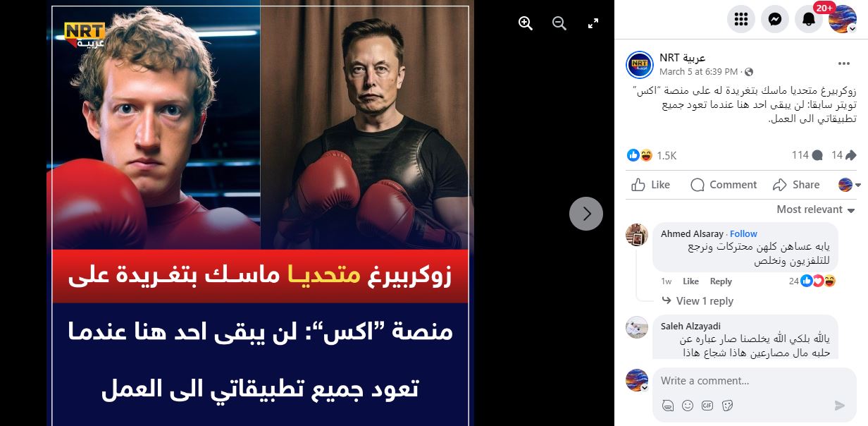
Task: Attach a GIF to the comment
Action: [707, 406]
